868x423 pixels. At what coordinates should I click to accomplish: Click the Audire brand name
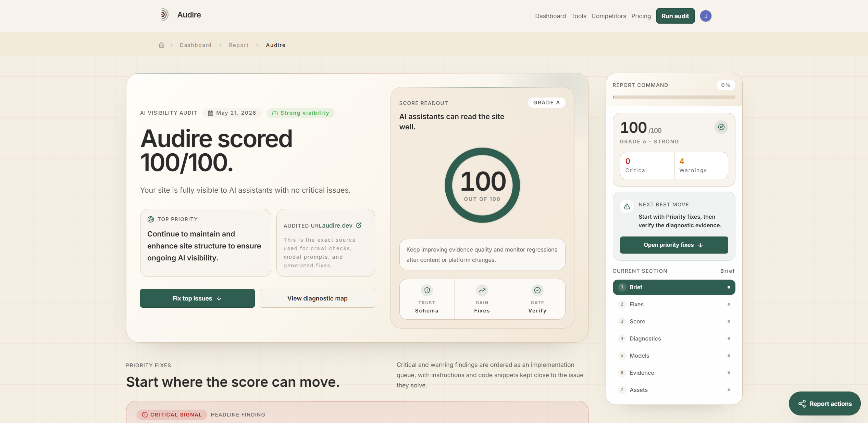point(189,15)
